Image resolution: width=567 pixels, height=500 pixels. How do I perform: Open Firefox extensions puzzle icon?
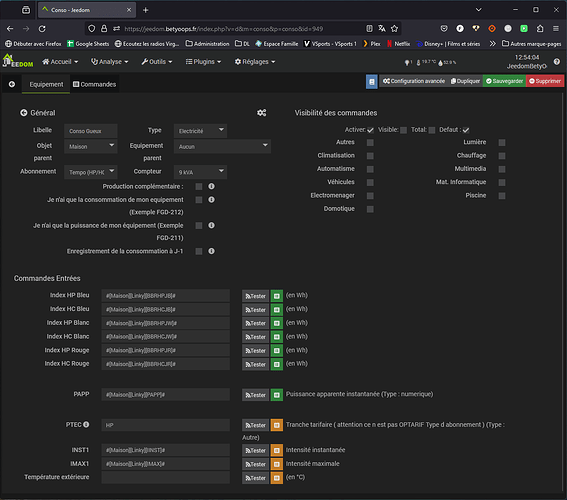[x=540, y=29]
